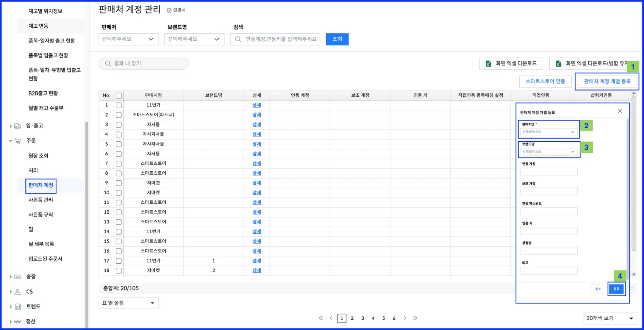644x330 pixels.
Task: Check the checkbox for row 2 스마트스토어(파트너)
Action: [x=119, y=115]
